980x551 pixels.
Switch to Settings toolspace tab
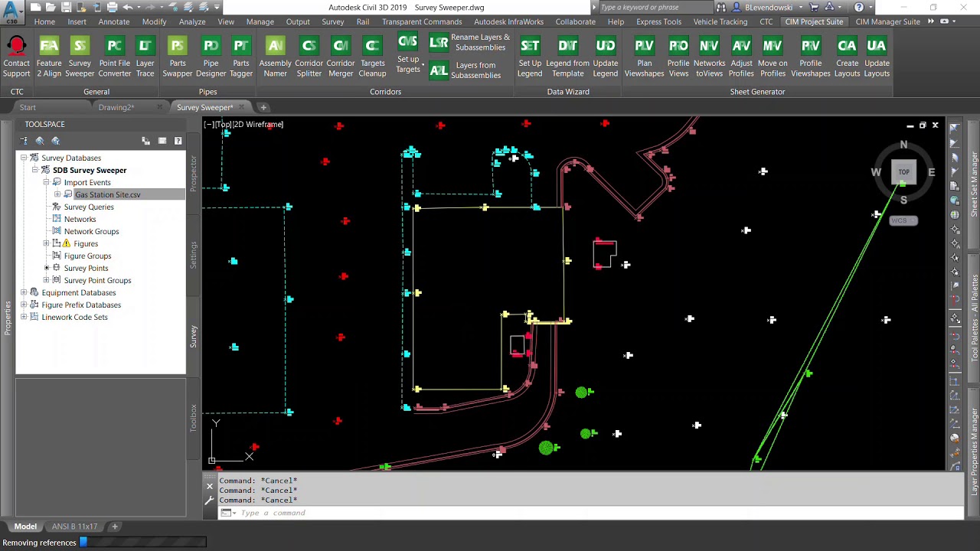pos(193,255)
